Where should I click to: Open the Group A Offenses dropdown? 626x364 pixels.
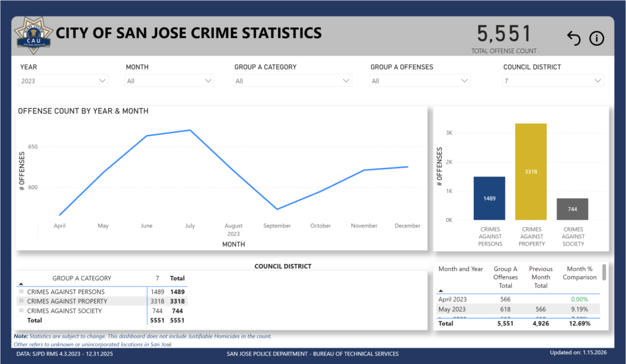point(419,81)
